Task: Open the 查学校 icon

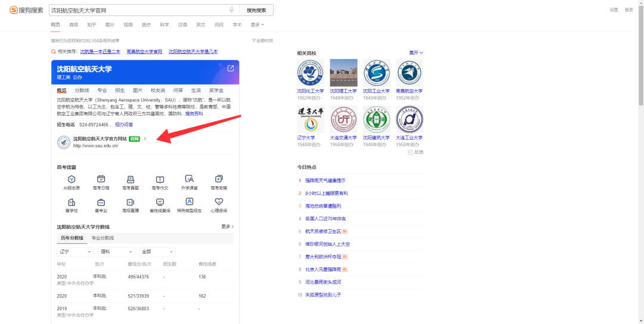Action: point(72,202)
